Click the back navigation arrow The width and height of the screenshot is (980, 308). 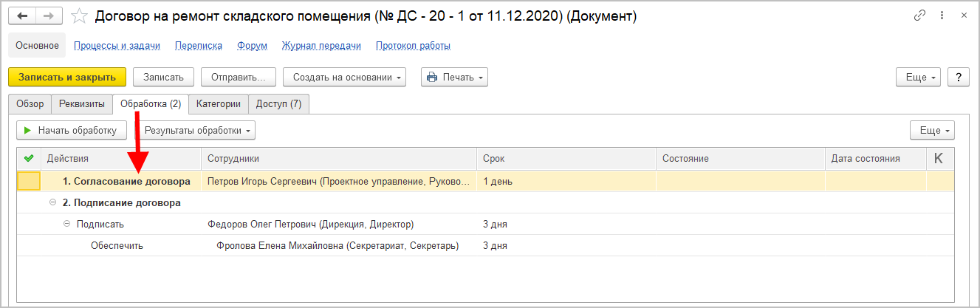[23, 16]
